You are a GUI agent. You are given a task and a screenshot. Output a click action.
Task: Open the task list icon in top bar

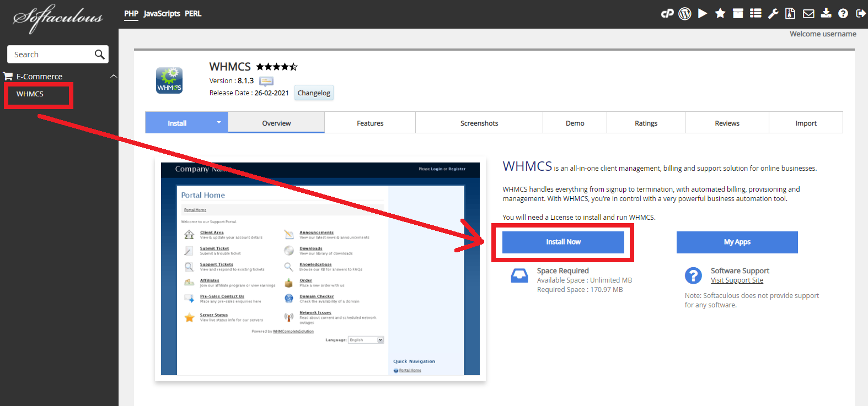click(x=756, y=13)
